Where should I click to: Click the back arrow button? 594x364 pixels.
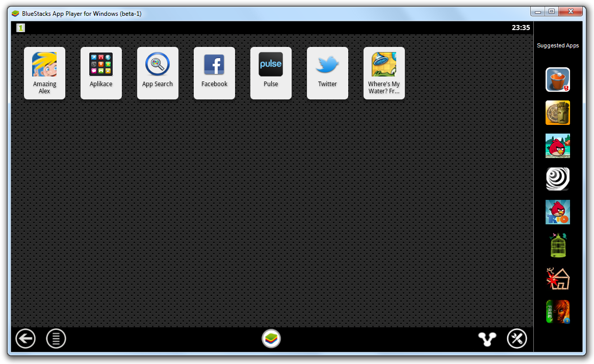pos(25,338)
